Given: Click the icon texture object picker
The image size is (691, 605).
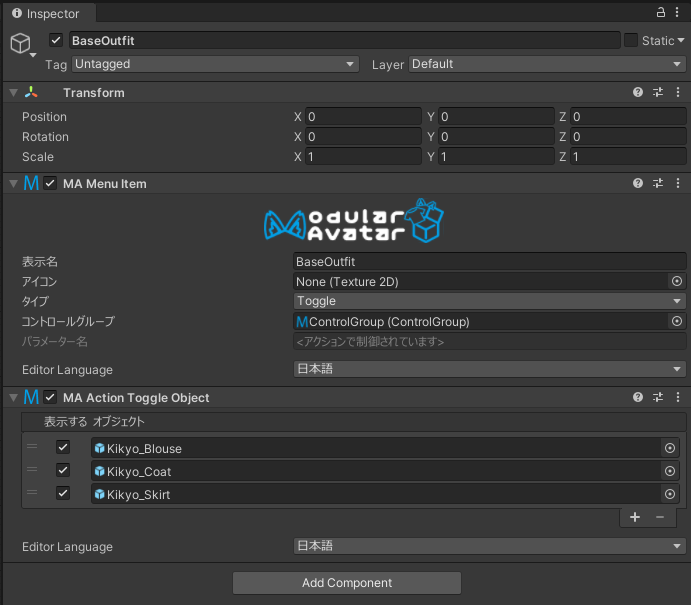Looking at the screenshot, I should point(677,281).
